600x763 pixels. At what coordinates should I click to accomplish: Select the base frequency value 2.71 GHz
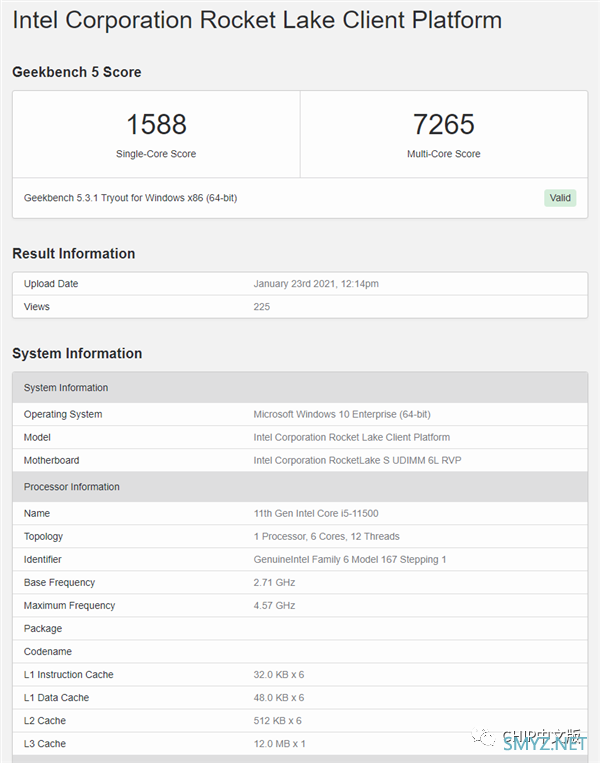274,582
